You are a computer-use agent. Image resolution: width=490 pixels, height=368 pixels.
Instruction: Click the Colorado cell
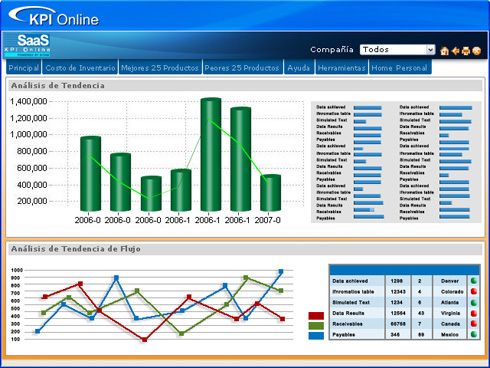452,292
